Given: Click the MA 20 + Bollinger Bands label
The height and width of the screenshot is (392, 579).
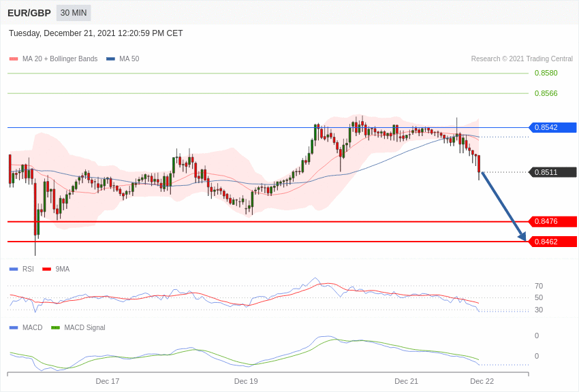Looking at the screenshot, I should (60, 59).
